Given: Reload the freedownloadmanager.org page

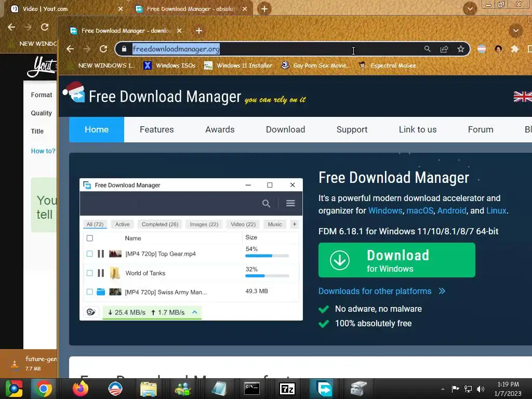Looking at the screenshot, I should [x=103, y=49].
